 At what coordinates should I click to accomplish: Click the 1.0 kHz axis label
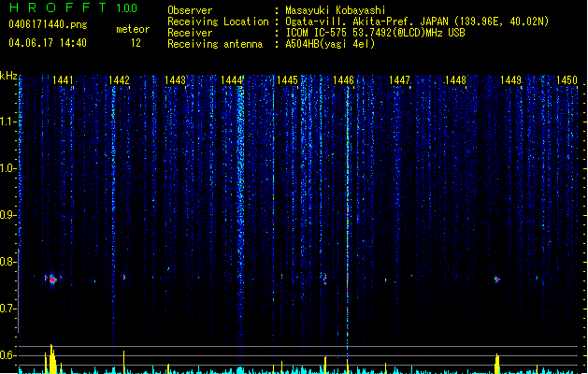click(x=7, y=168)
